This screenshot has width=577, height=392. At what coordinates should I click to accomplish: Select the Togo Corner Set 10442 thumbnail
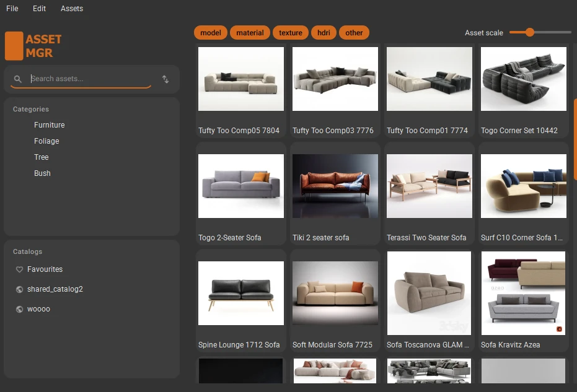point(524,79)
